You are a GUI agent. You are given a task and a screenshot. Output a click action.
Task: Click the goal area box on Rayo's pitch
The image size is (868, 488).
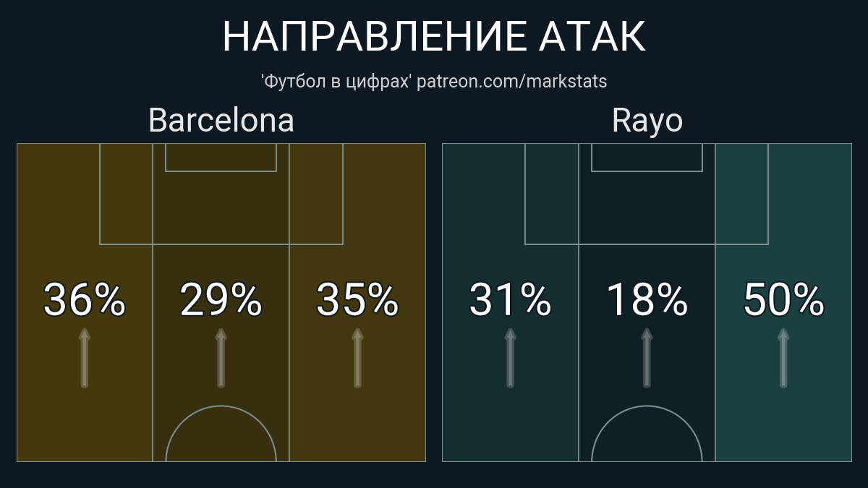[x=647, y=158]
